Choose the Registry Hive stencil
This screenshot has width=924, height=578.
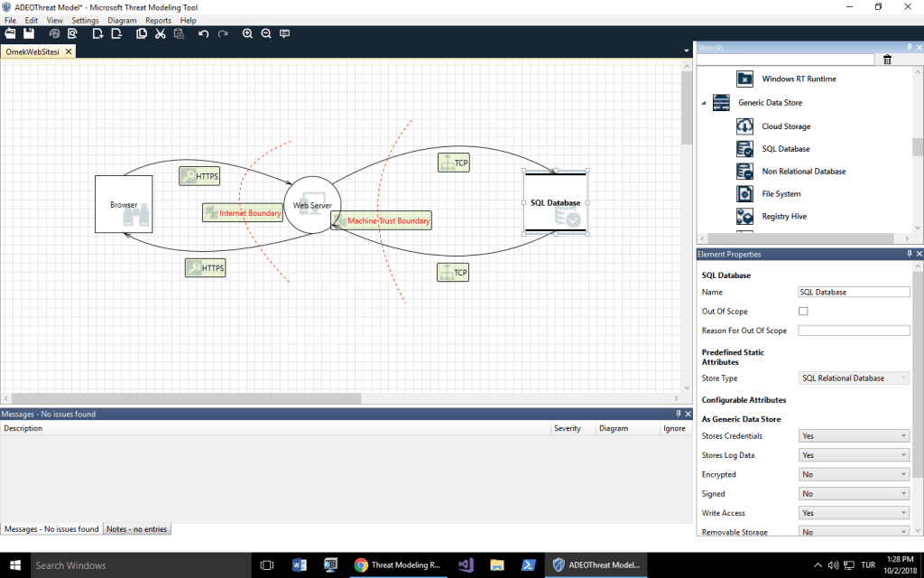pyautogui.click(x=772, y=216)
